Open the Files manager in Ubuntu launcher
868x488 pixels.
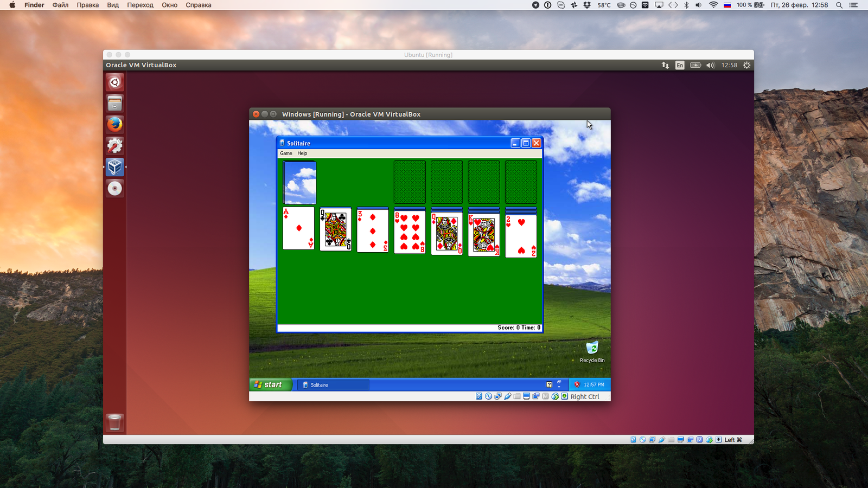pos(114,104)
